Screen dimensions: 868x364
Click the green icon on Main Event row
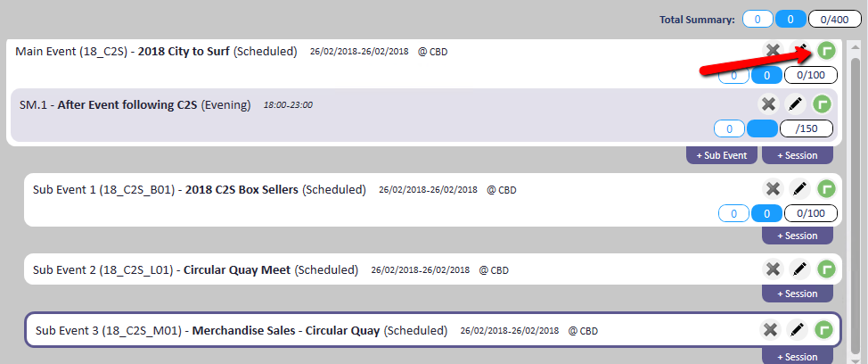tap(826, 51)
